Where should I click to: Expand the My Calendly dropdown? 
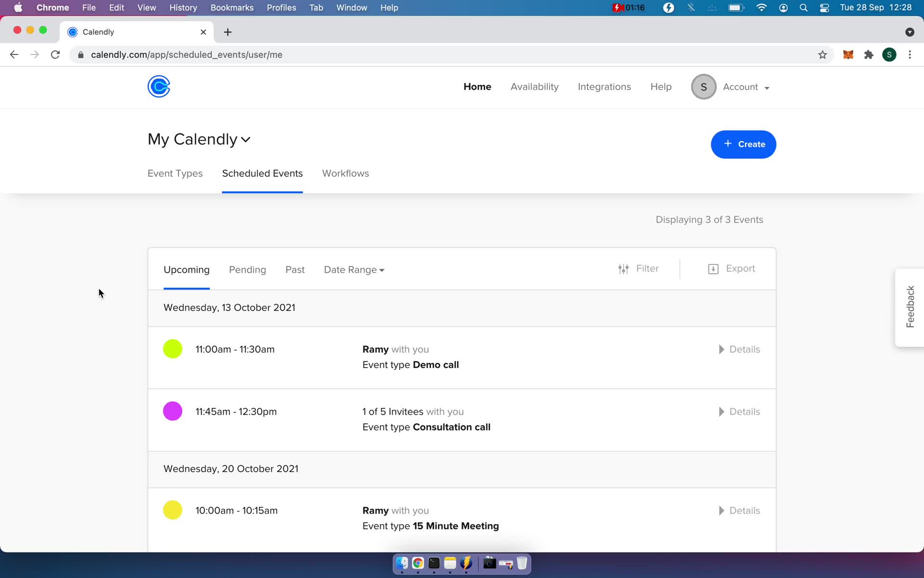tap(199, 139)
